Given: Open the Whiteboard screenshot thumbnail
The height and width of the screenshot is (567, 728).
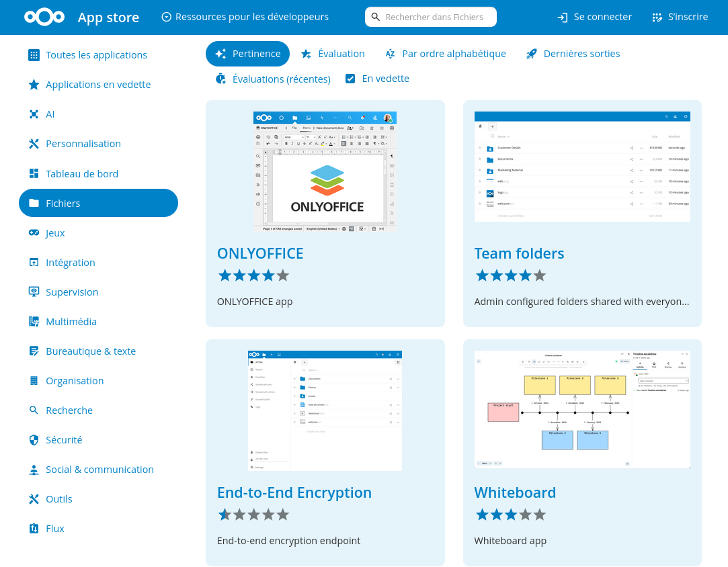Looking at the screenshot, I should [582, 409].
